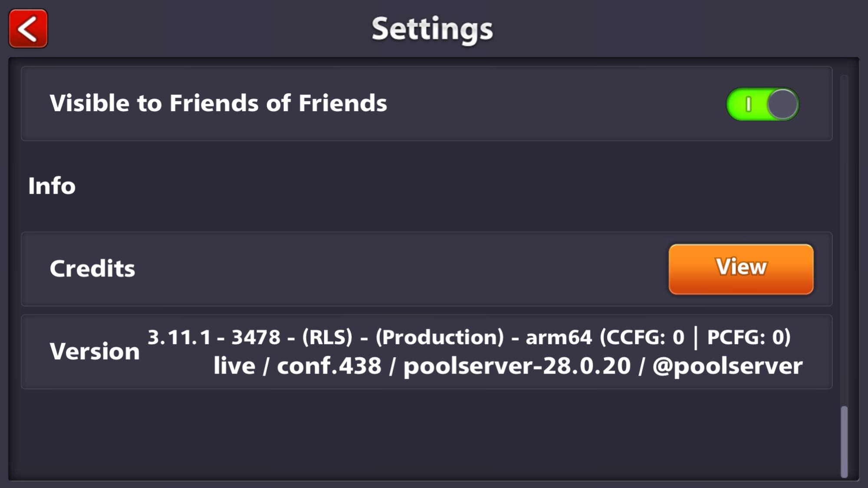Click the upper scrollbar track area
The height and width of the screenshot is (488, 868).
coord(844,217)
